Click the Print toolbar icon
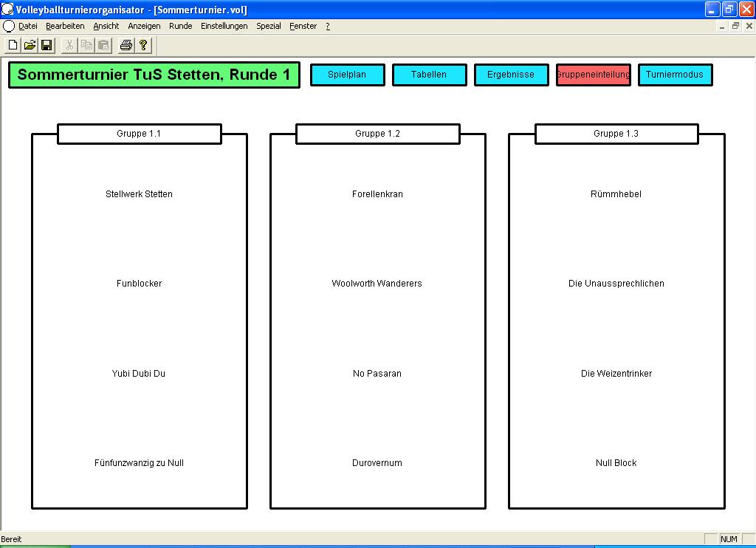Viewport: 756px width, 548px height. 126,45
